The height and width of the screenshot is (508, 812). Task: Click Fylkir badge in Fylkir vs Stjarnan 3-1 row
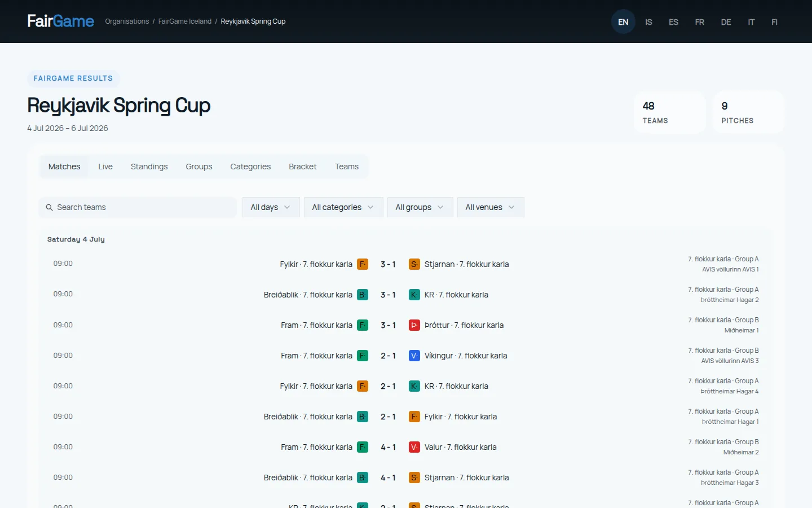363,264
